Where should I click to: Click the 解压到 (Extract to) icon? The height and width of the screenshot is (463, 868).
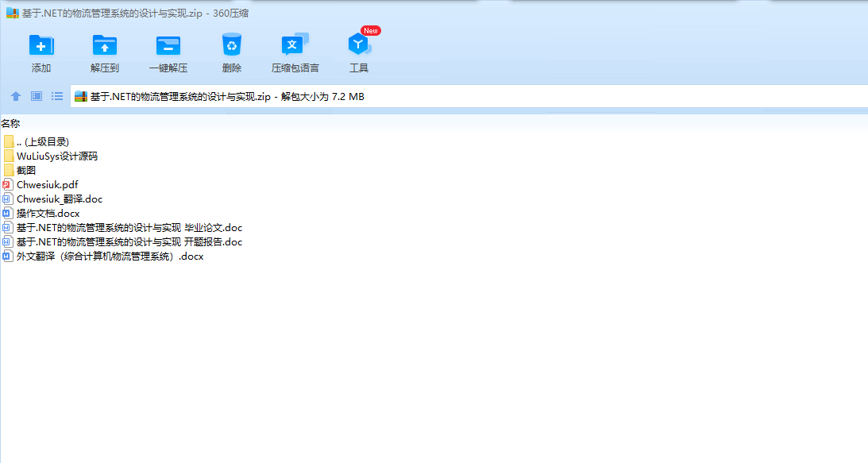[105, 45]
